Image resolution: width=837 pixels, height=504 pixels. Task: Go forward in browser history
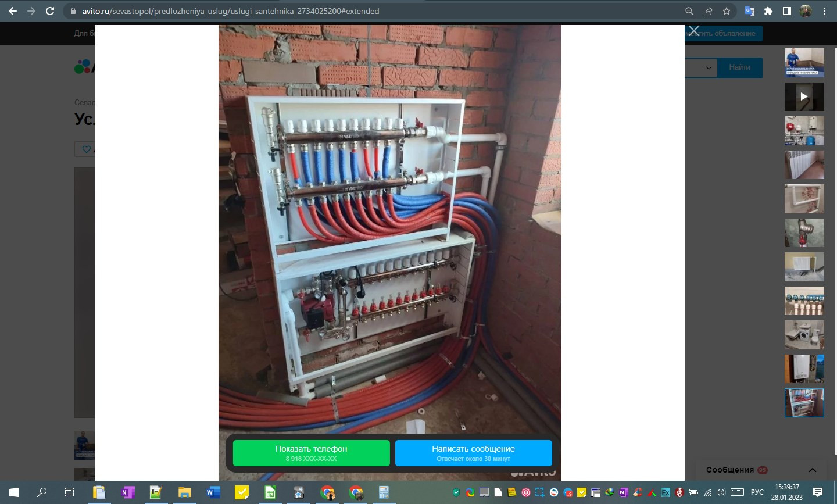point(31,11)
